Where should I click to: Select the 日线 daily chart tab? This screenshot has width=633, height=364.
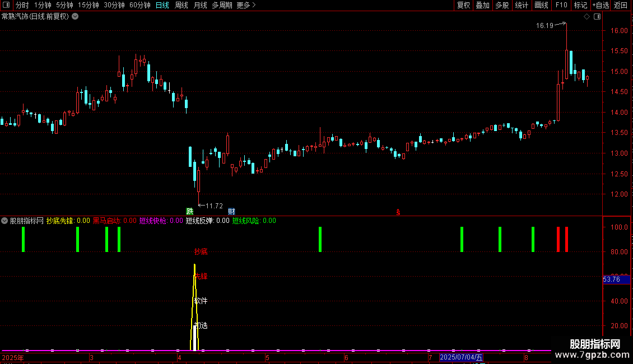pyautogui.click(x=162, y=5)
